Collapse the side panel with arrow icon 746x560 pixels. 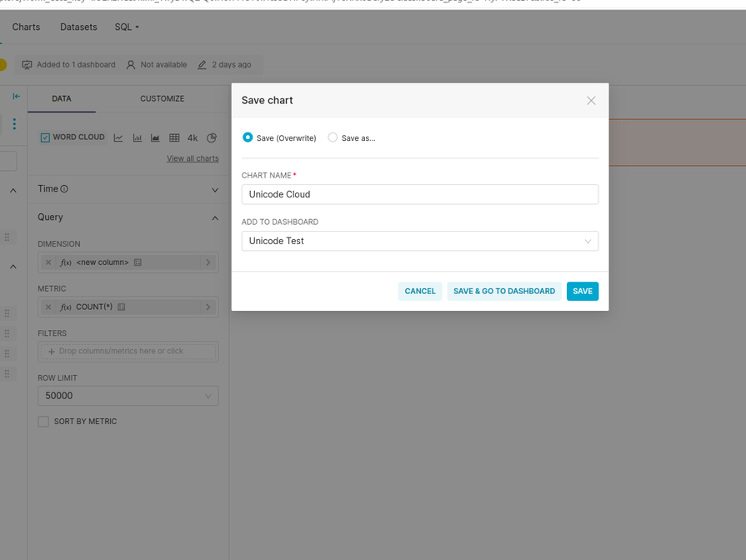(16, 96)
